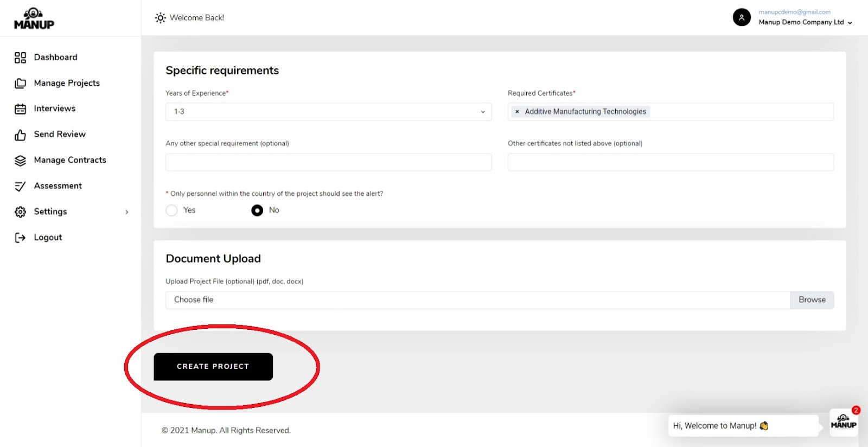Click the Settings gear icon

pyautogui.click(x=20, y=212)
